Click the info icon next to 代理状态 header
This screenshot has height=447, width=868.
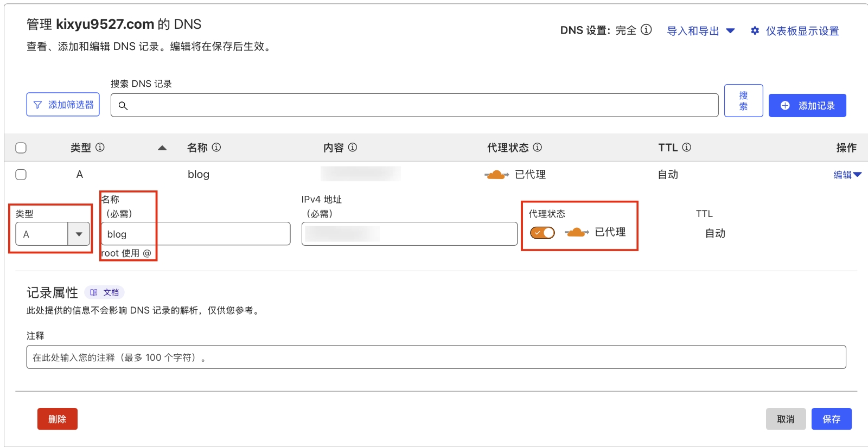(537, 147)
